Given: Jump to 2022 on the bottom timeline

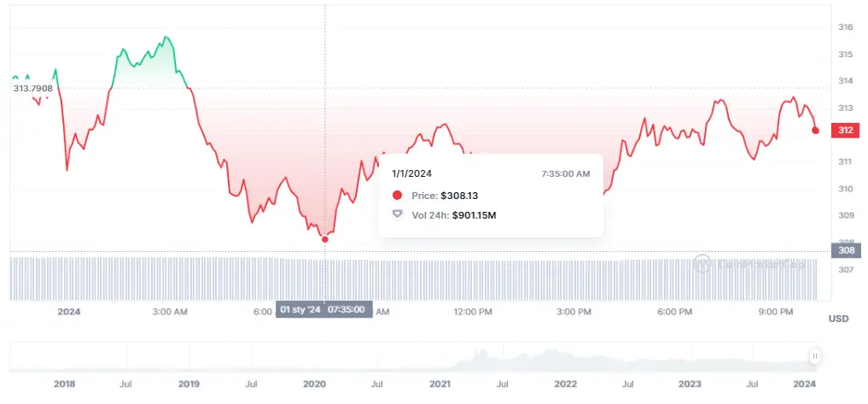Looking at the screenshot, I should 565,385.
